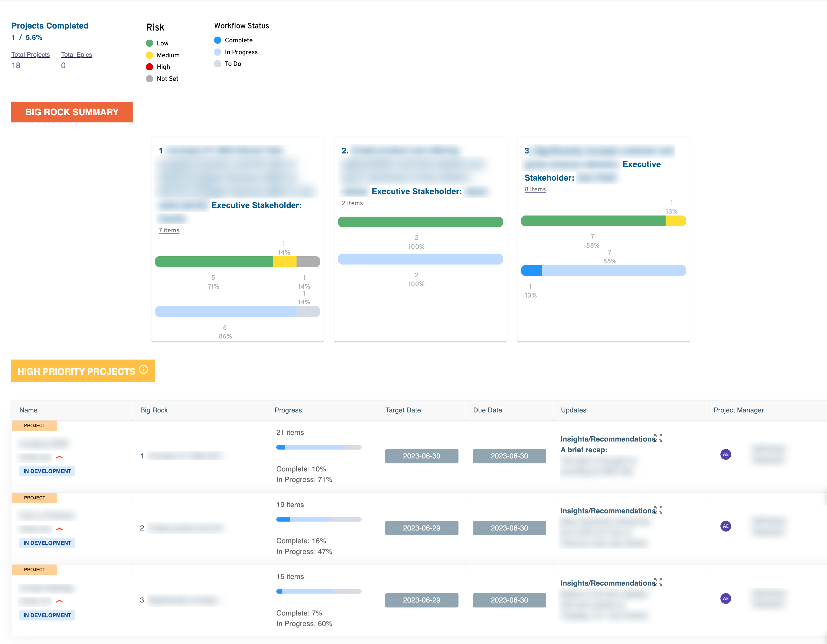
Task: Click priority chevron on third project
Action: (x=60, y=601)
